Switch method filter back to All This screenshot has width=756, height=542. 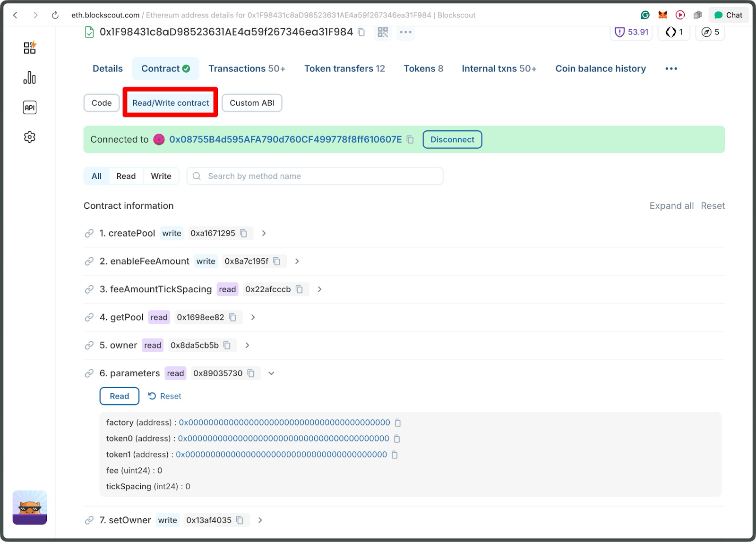(x=96, y=176)
